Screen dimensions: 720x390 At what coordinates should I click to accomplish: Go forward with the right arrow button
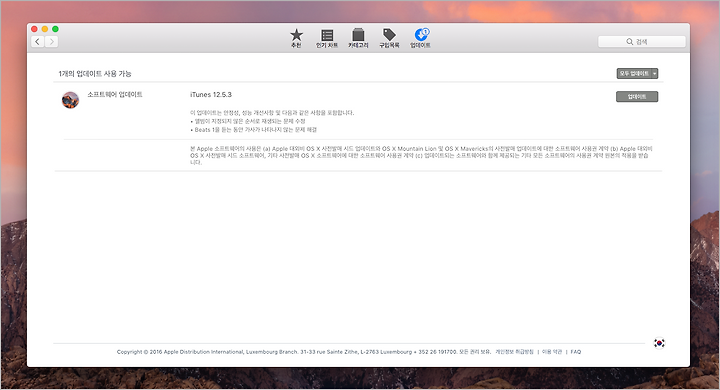(51, 42)
